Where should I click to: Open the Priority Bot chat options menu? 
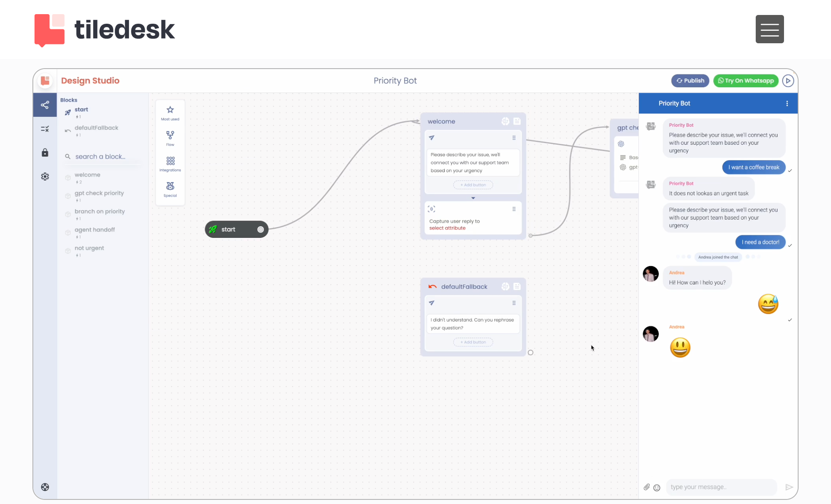tap(787, 104)
